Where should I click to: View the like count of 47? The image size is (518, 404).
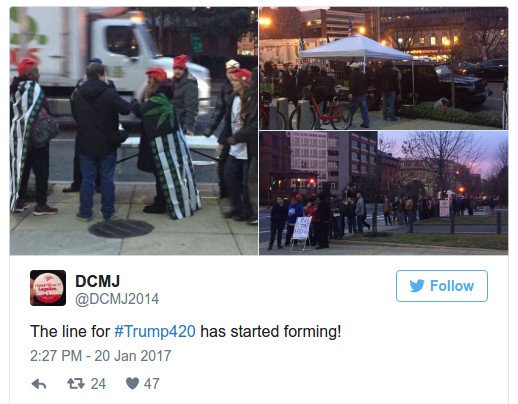pyautogui.click(x=152, y=384)
